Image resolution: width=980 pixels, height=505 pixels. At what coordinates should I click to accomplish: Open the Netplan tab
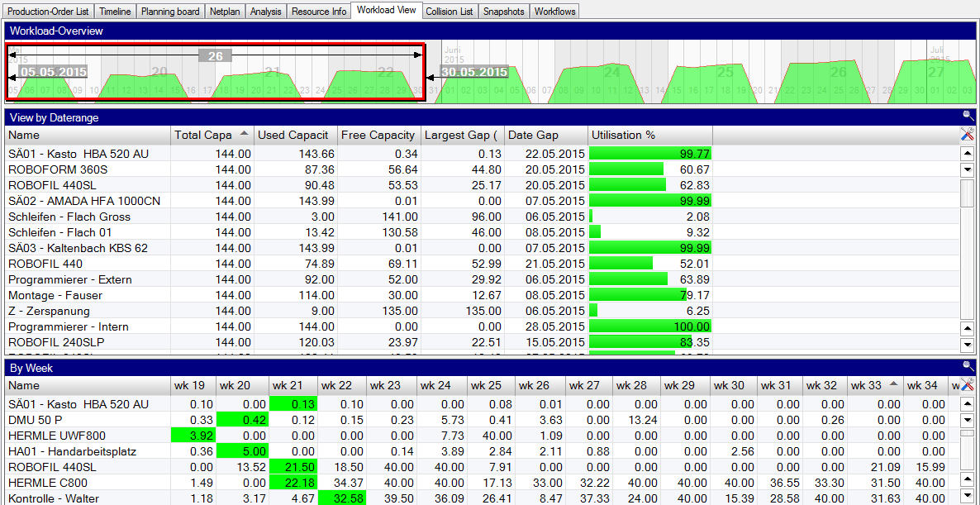tap(225, 12)
